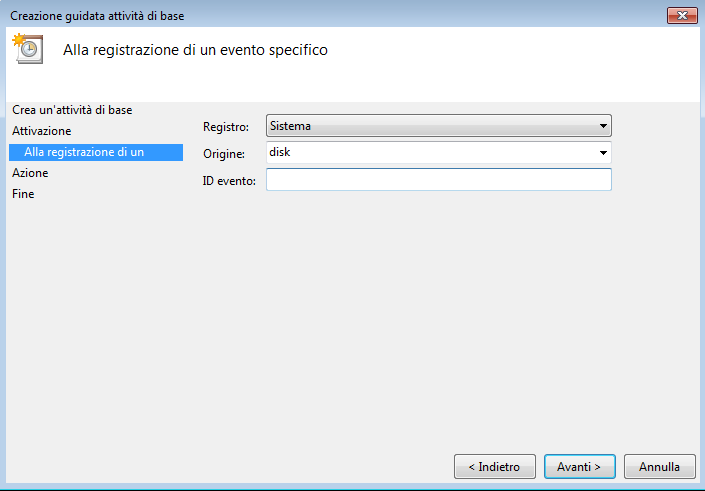The height and width of the screenshot is (491, 705).
Task: Focus the ID evento text box
Action: (x=438, y=179)
